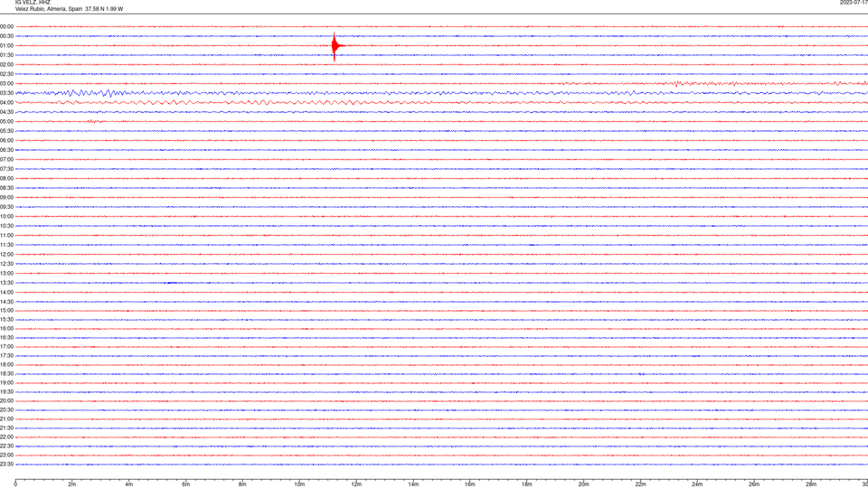Click the large red earthquake spike on the 01:00 trace
Screen dimensions: 868x488
[335, 46]
